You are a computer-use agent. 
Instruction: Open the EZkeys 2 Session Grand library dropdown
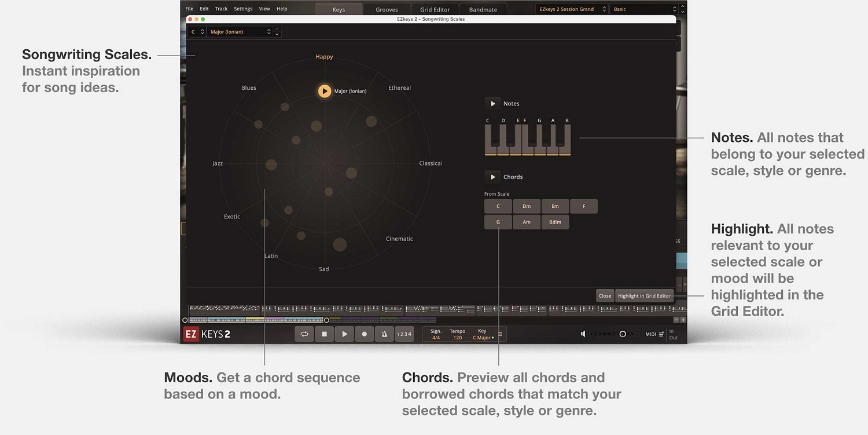point(572,9)
